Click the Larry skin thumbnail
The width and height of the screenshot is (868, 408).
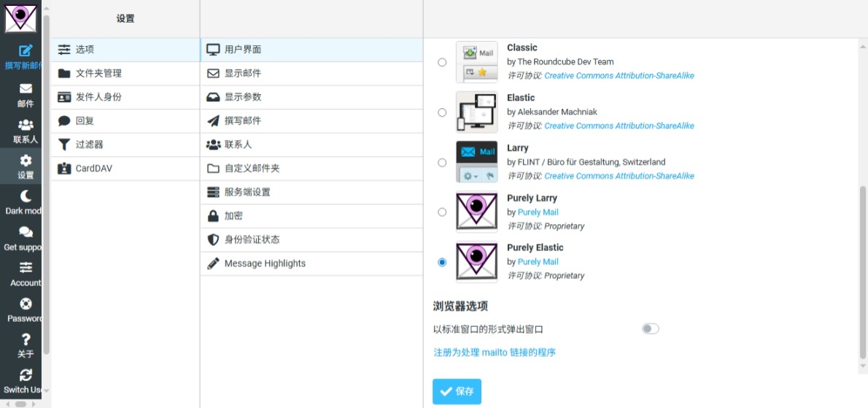pyautogui.click(x=476, y=162)
